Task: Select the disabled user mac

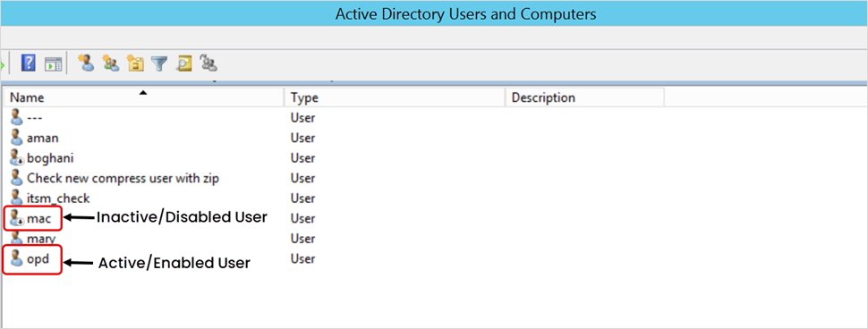Action: [x=38, y=219]
